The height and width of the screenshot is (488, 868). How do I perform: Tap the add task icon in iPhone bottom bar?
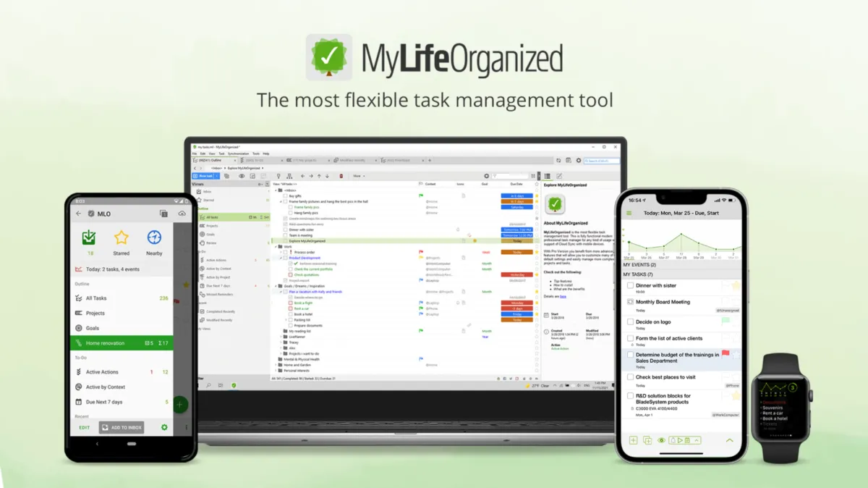point(633,440)
